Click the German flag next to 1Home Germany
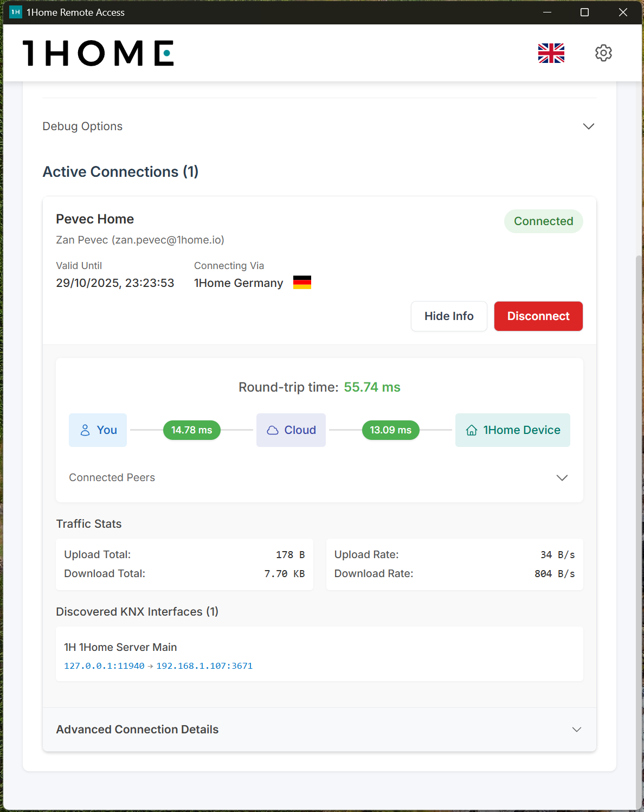The image size is (644, 812). pos(302,283)
